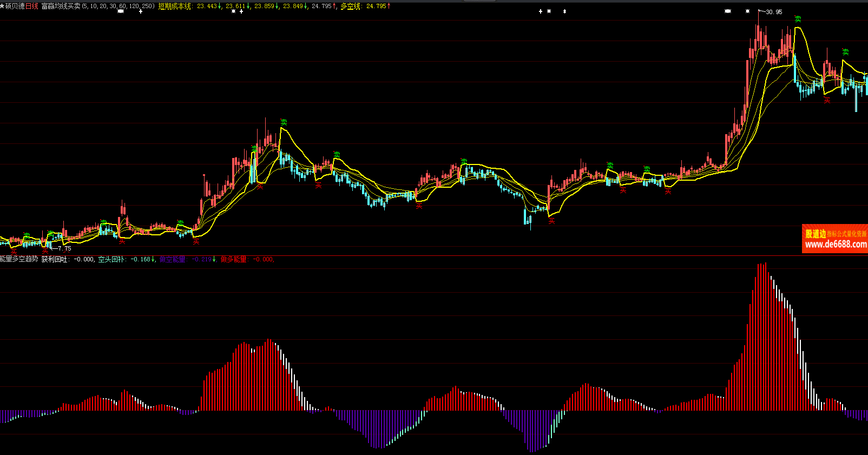This screenshot has width=868, height=455.
Task: Open the 能量多空趋势 indicator label
Action: [x=19, y=260]
